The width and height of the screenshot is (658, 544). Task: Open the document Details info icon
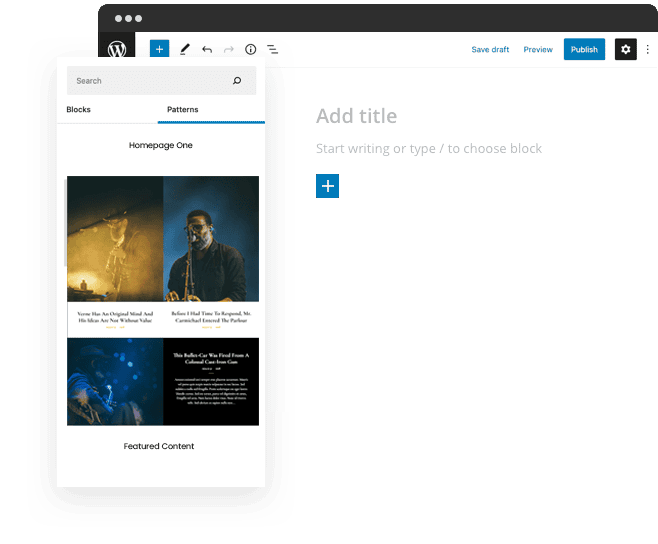[251, 49]
